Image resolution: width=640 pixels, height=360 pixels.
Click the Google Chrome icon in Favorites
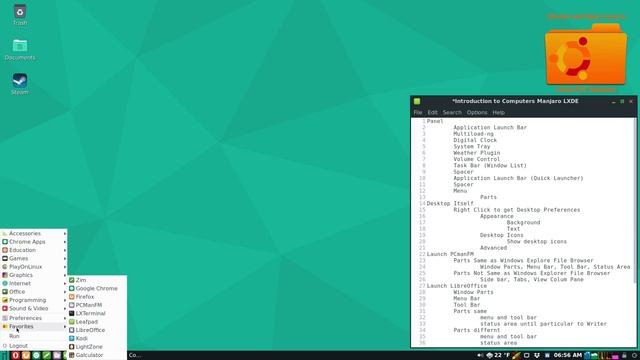pos(72,288)
